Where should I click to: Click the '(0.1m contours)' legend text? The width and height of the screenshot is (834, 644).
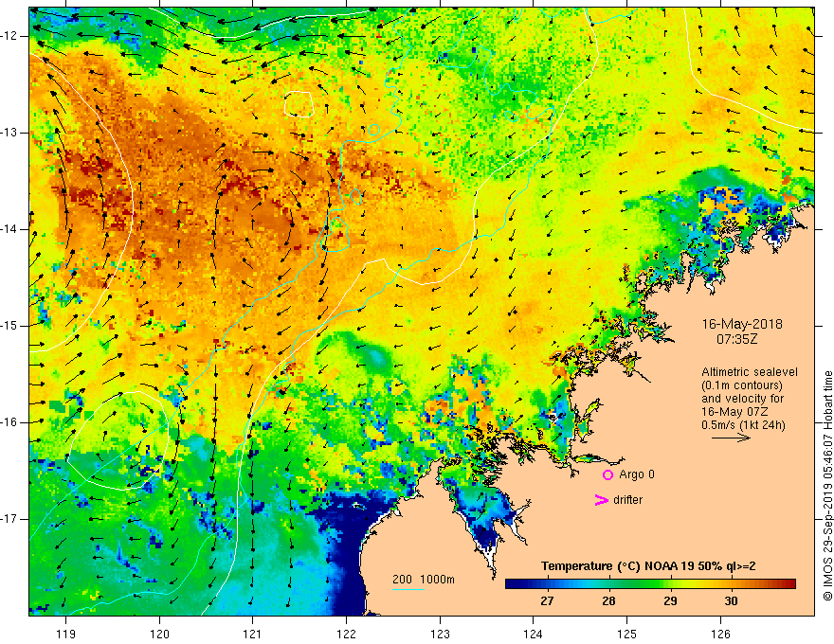pyautogui.click(x=742, y=385)
